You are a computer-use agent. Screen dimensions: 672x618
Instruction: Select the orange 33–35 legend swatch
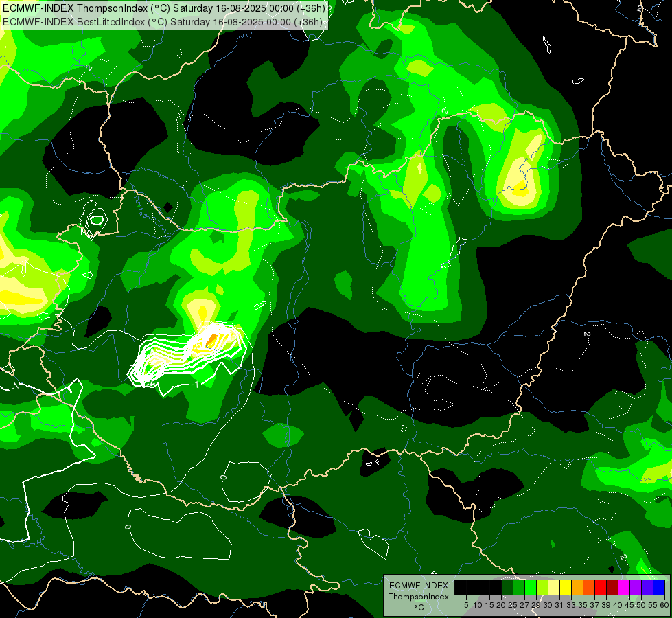pos(577,587)
